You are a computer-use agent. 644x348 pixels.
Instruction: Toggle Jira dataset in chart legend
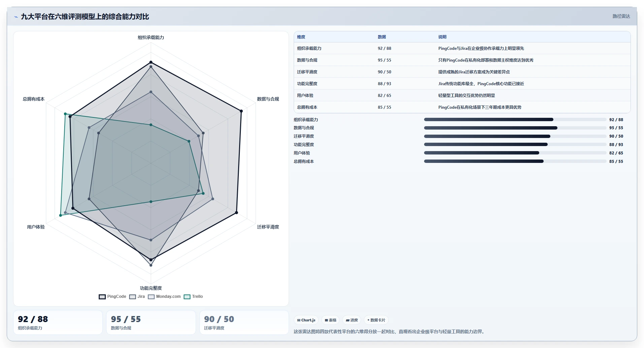(137, 297)
